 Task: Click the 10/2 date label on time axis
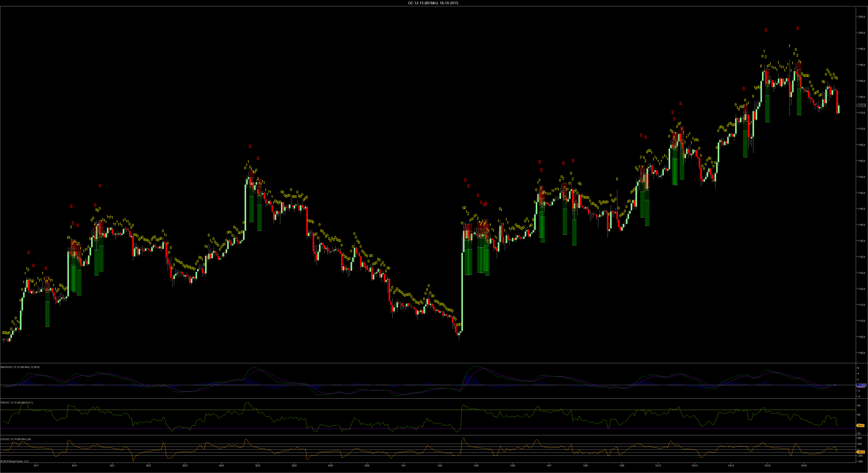(x=440, y=466)
